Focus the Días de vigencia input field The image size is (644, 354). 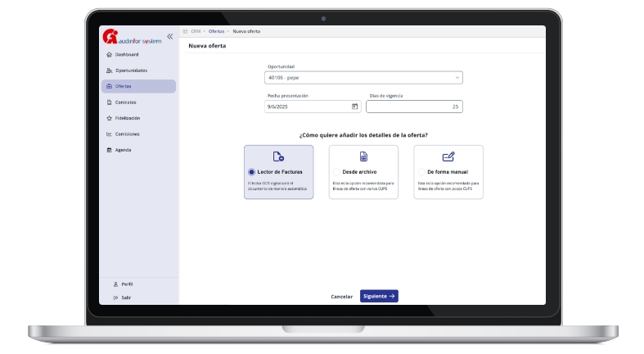(413, 107)
